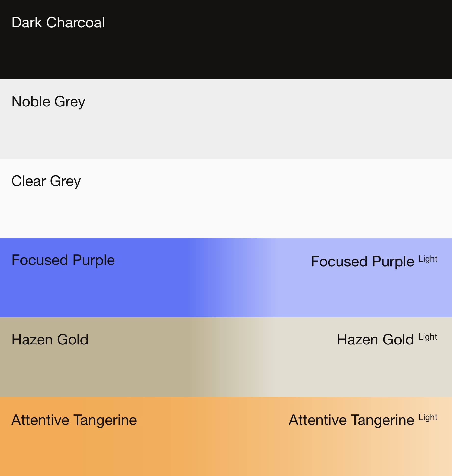Click the left Attentive Tangerine label
Viewport: 452px width, 476px height.
(x=74, y=420)
